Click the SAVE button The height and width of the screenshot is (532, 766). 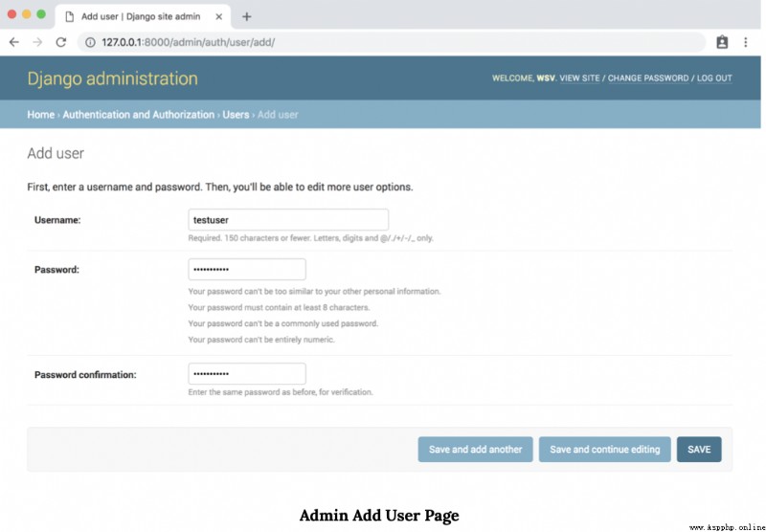(x=699, y=450)
